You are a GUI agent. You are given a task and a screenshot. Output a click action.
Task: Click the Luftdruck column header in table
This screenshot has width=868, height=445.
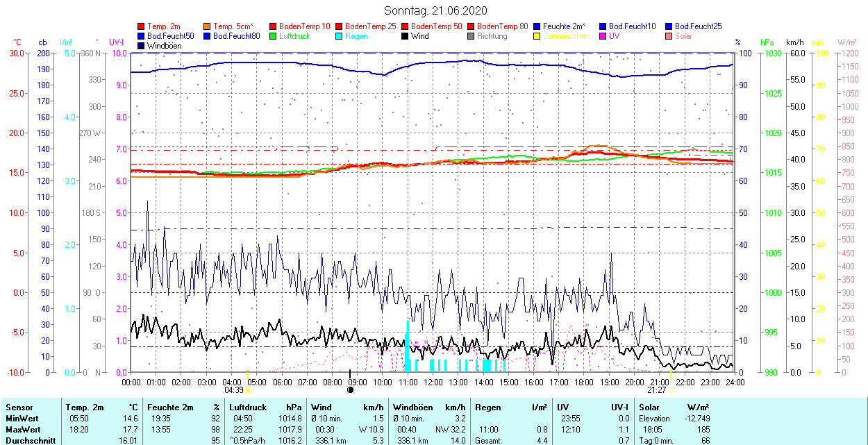click(248, 408)
